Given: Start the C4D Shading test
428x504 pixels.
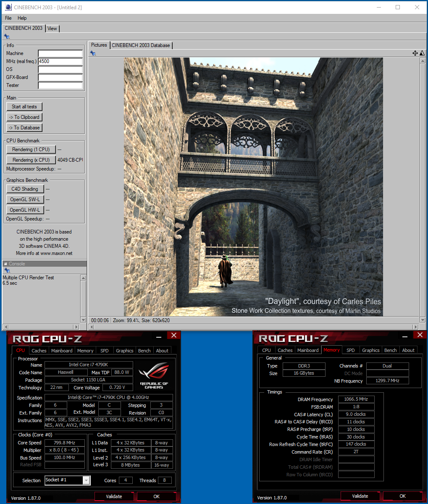Looking at the screenshot, I should click(25, 189).
